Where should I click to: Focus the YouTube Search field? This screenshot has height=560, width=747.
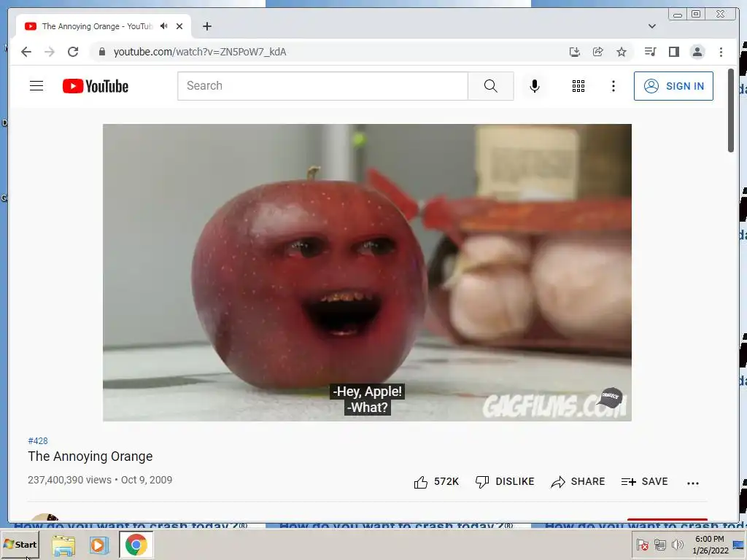[x=322, y=86]
